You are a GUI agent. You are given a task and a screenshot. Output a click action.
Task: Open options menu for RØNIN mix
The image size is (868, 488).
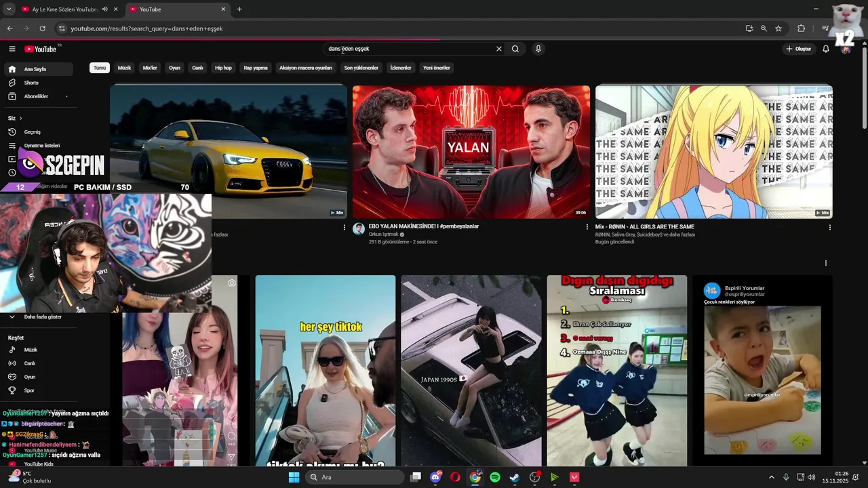point(830,227)
